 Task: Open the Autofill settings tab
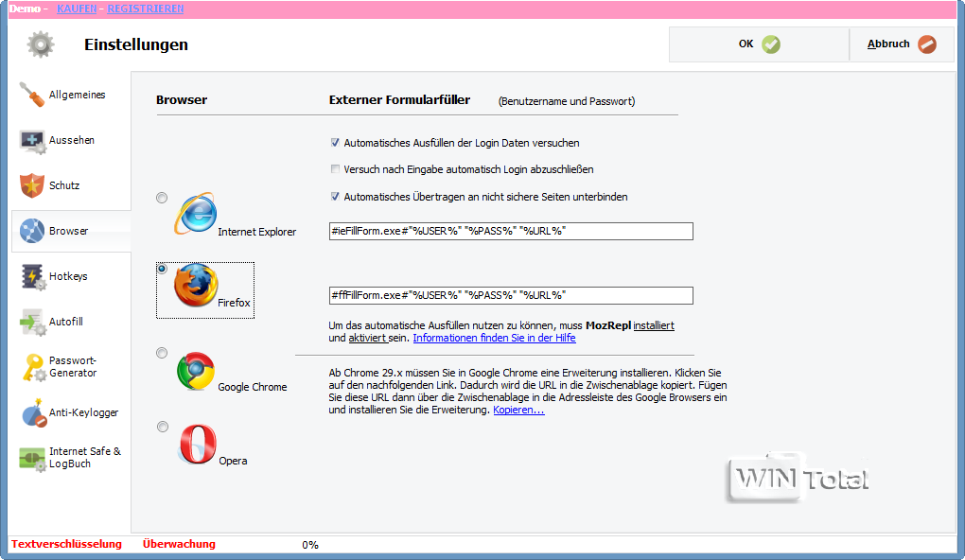tap(71, 323)
